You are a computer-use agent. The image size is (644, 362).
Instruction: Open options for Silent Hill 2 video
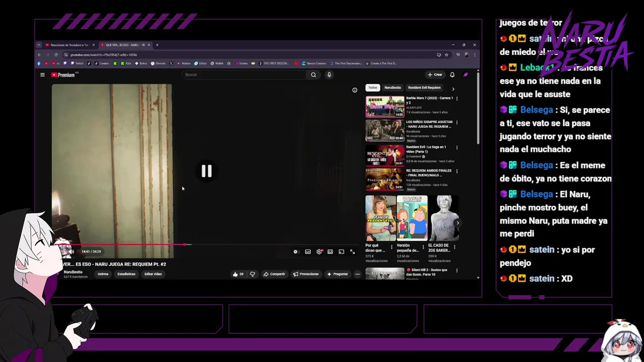point(457,270)
